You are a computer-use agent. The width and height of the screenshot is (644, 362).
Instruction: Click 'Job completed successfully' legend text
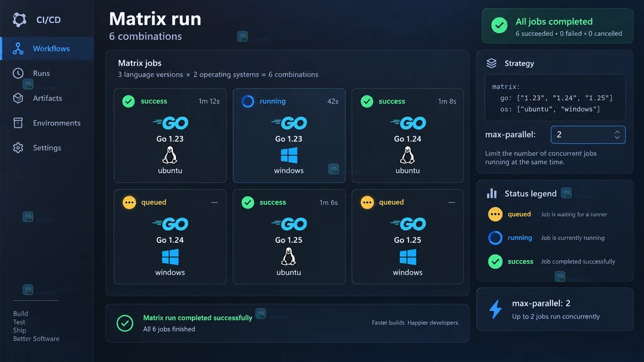[578, 261]
